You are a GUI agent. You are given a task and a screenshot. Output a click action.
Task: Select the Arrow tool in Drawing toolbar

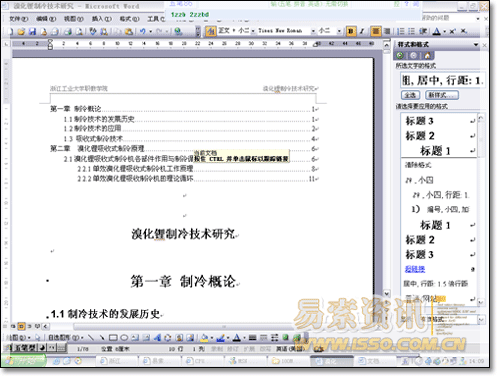102,338
